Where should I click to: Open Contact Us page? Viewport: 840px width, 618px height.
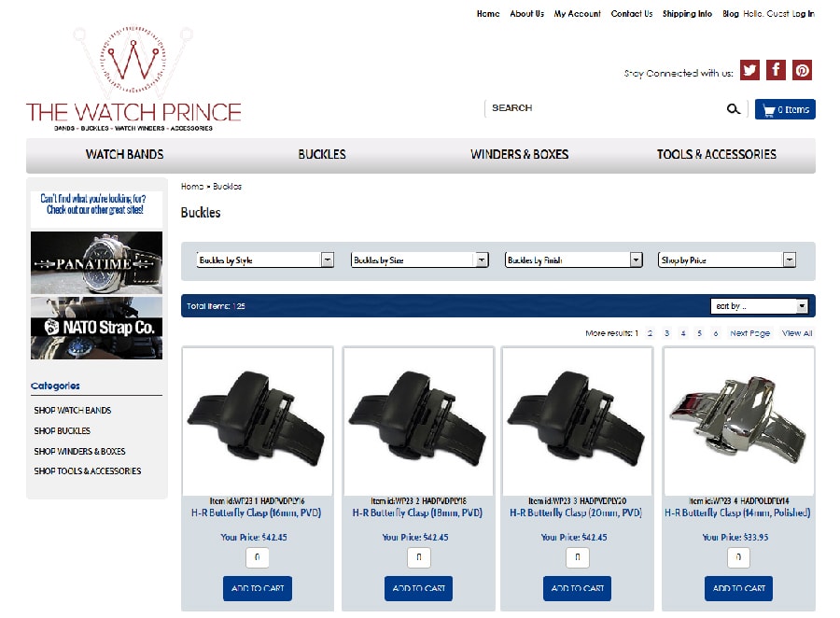click(632, 14)
